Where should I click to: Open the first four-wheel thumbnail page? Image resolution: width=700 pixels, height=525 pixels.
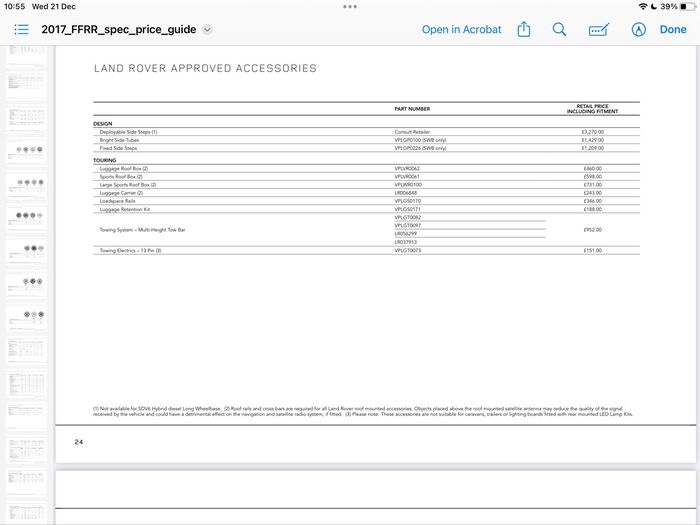[x=27, y=152]
